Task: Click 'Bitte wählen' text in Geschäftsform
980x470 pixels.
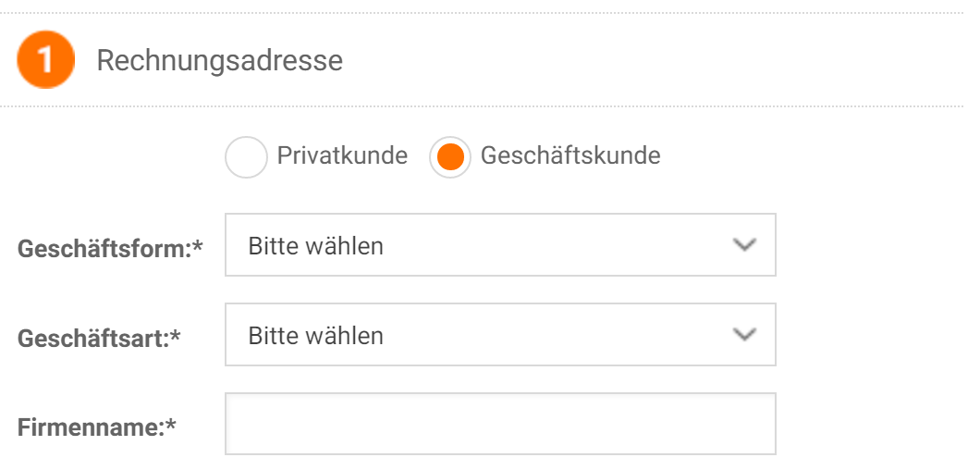Action: click(x=315, y=246)
